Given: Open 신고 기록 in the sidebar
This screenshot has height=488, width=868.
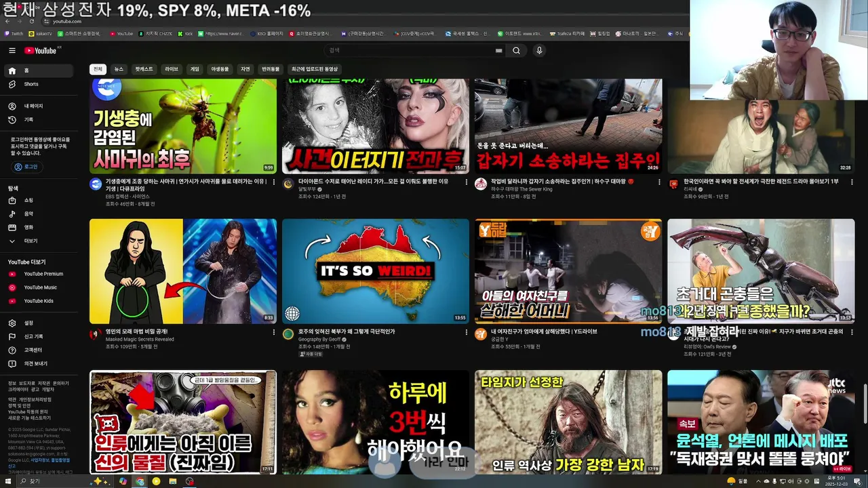Looking at the screenshot, I should (39, 337).
